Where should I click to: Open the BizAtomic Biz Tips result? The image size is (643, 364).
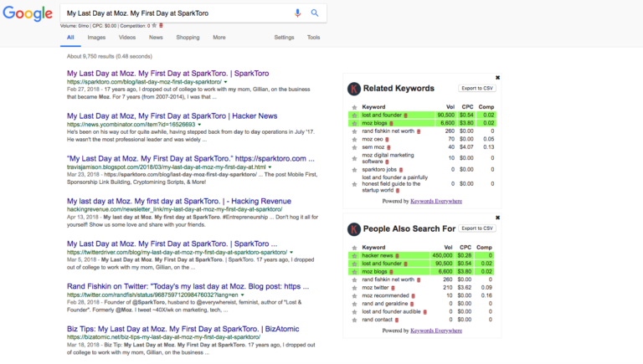pyautogui.click(x=183, y=329)
